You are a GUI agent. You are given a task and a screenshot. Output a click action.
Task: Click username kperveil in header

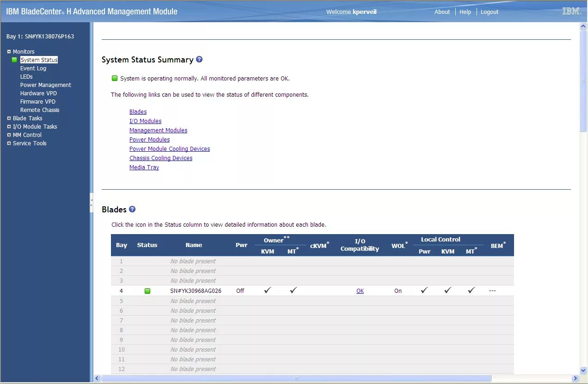[365, 12]
